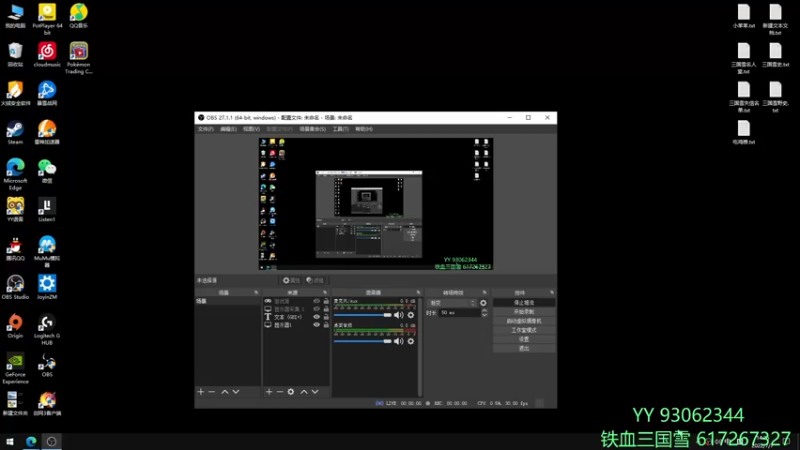
Task: Select the Pokémon Trading Card desktop icon
Action: pyautogui.click(x=79, y=58)
